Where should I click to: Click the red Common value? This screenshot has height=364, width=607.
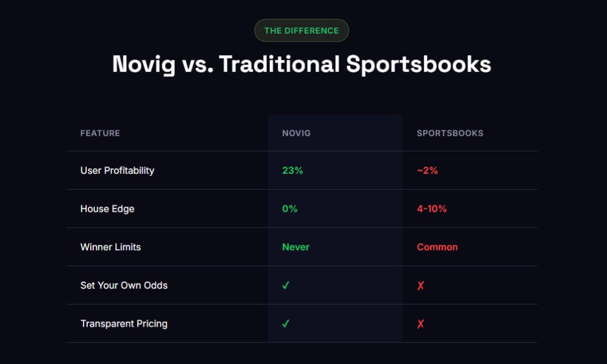[437, 247]
